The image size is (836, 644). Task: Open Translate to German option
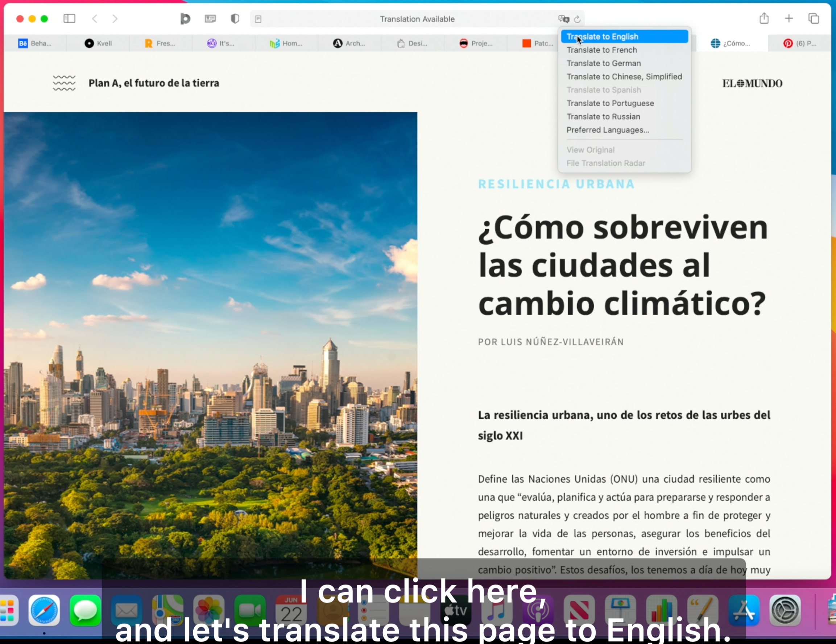[604, 63]
